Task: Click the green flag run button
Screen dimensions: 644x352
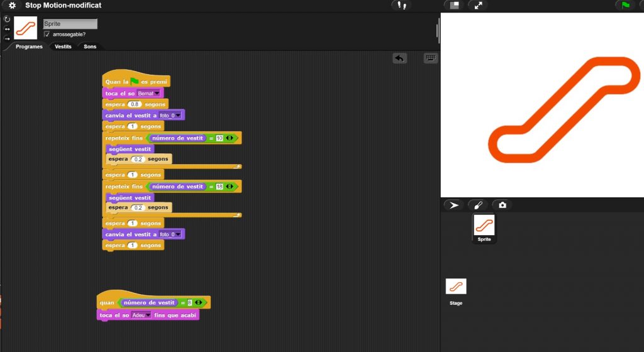Action: point(625,5)
